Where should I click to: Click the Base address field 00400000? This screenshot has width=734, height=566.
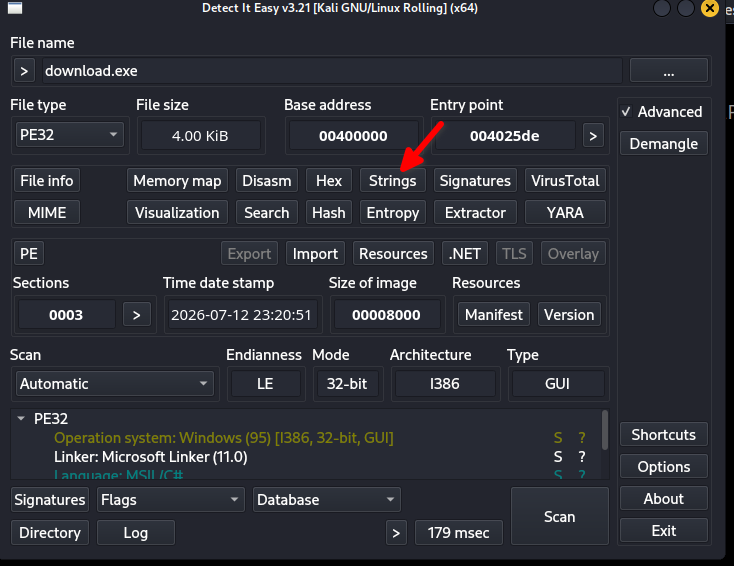(353, 136)
